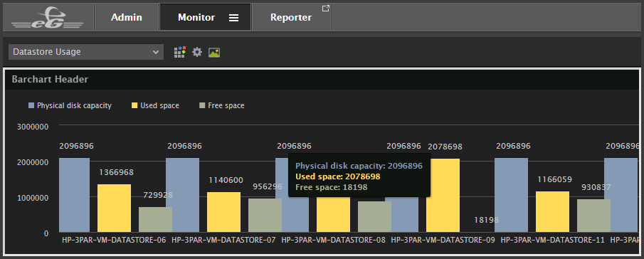644x259 pixels.
Task: Click the Reporter external-link icon
Action: (x=325, y=9)
